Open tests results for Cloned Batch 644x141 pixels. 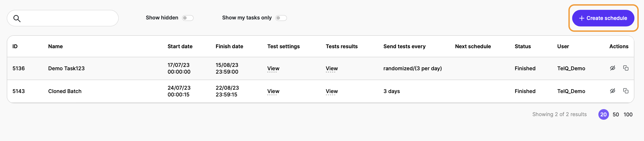tap(332, 91)
